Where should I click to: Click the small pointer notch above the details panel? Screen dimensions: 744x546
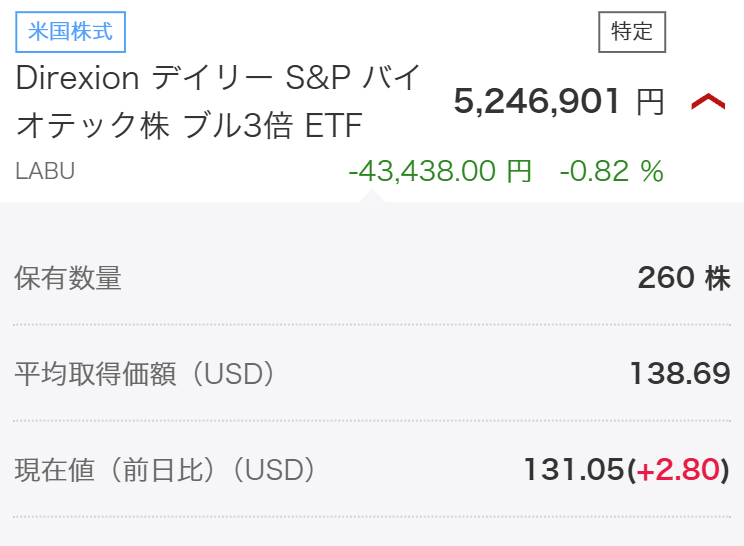click(x=372, y=195)
